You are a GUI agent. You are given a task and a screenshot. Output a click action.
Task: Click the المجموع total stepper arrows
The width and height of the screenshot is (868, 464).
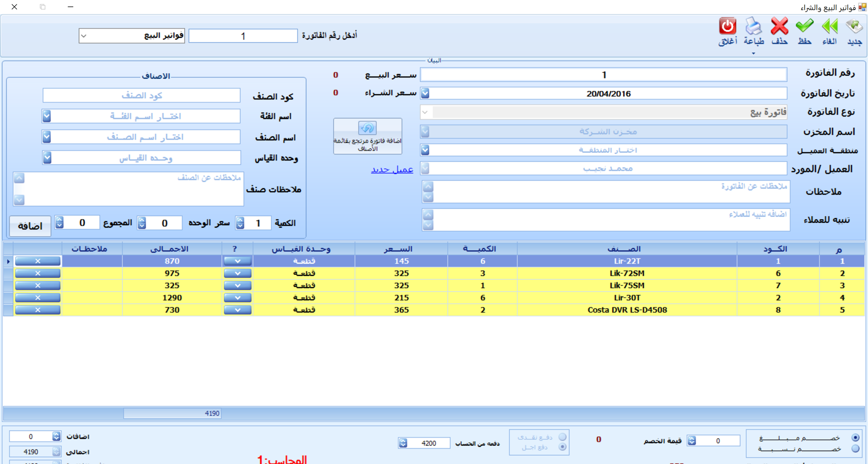click(60, 223)
